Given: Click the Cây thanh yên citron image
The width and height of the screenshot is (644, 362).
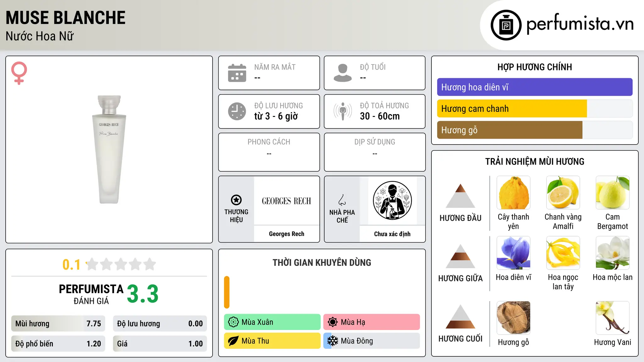Looking at the screenshot, I should (514, 193).
